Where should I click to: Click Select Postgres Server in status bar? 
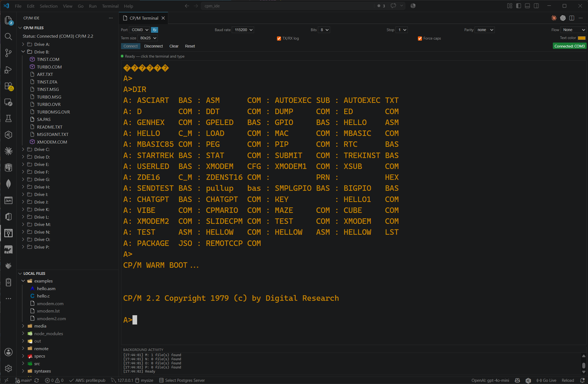pyautogui.click(x=182, y=380)
